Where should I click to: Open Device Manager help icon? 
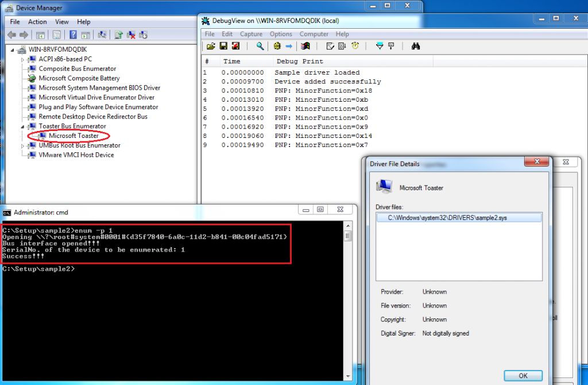point(72,35)
